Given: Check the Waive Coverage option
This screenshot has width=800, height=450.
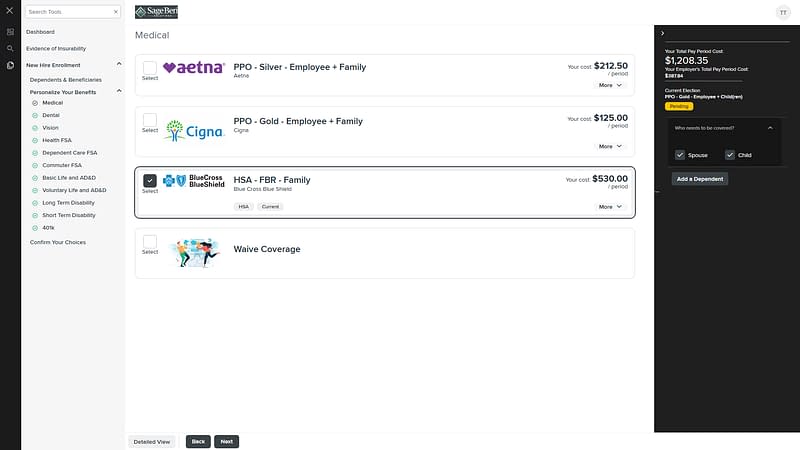Looking at the screenshot, I should pos(150,241).
